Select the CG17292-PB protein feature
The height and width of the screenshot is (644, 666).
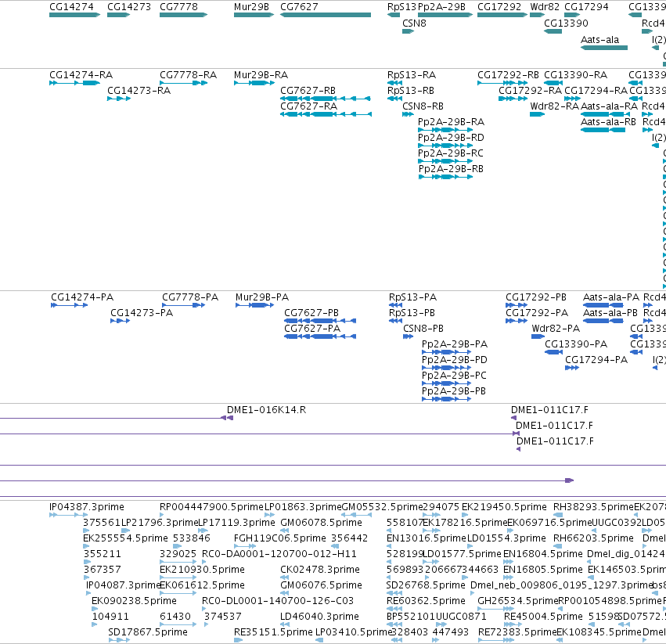(x=517, y=305)
